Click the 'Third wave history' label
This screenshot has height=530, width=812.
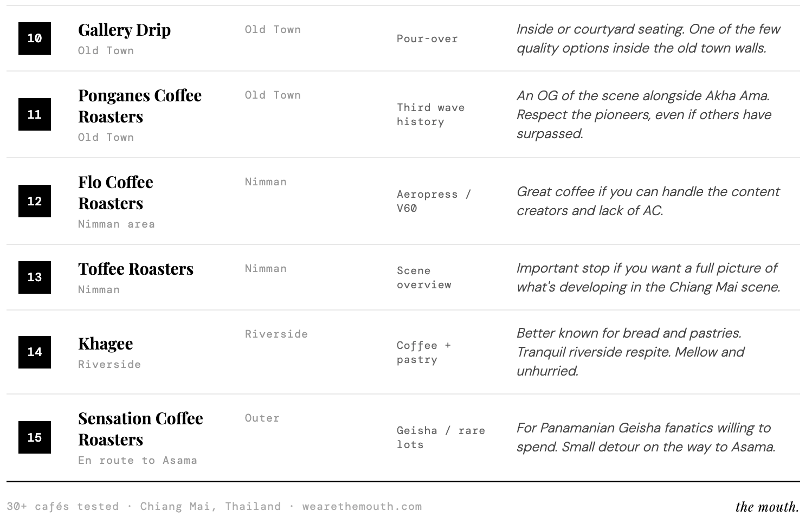click(430, 114)
